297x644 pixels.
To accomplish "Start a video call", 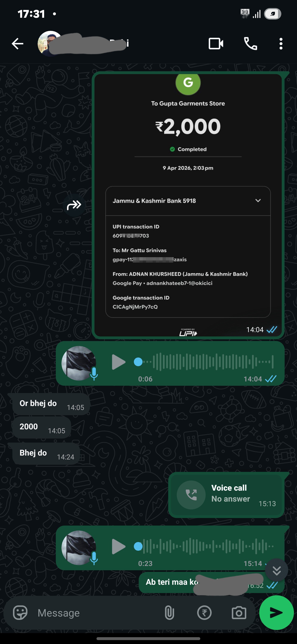I will pyautogui.click(x=216, y=44).
